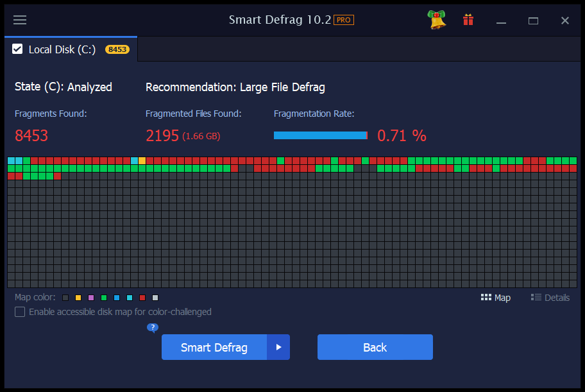
Task: Maximize the Smart Defrag window
Action: click(533, 21)
